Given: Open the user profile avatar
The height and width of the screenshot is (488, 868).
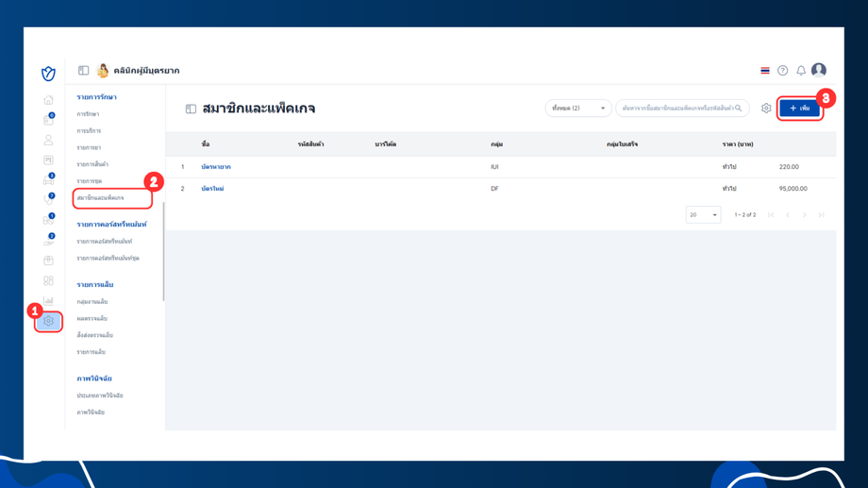Looking at the screenshot, I should coord(819,70).
